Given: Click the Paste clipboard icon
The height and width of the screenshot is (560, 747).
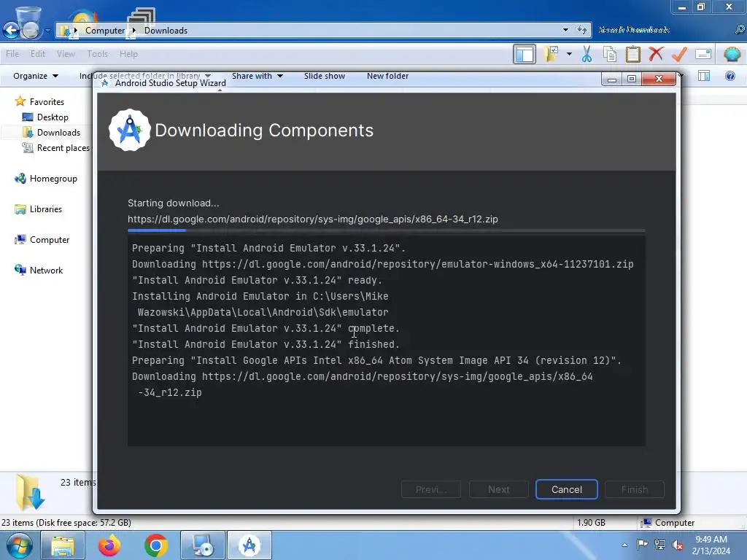Looking at the screenshot, I should click(x=632, y=54).
